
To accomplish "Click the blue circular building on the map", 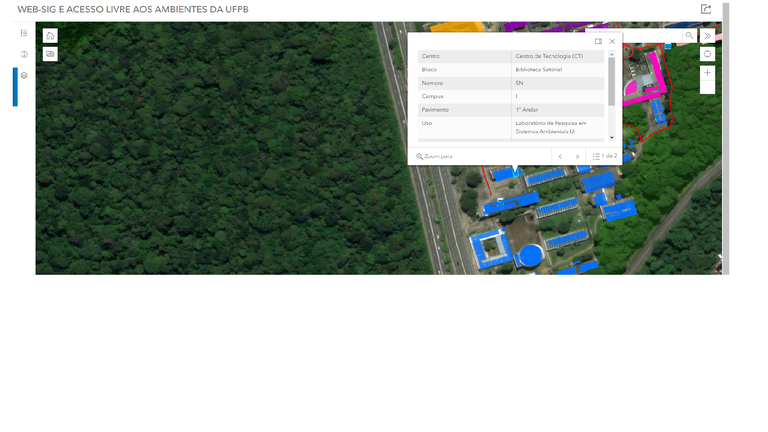I will point(531,256).
